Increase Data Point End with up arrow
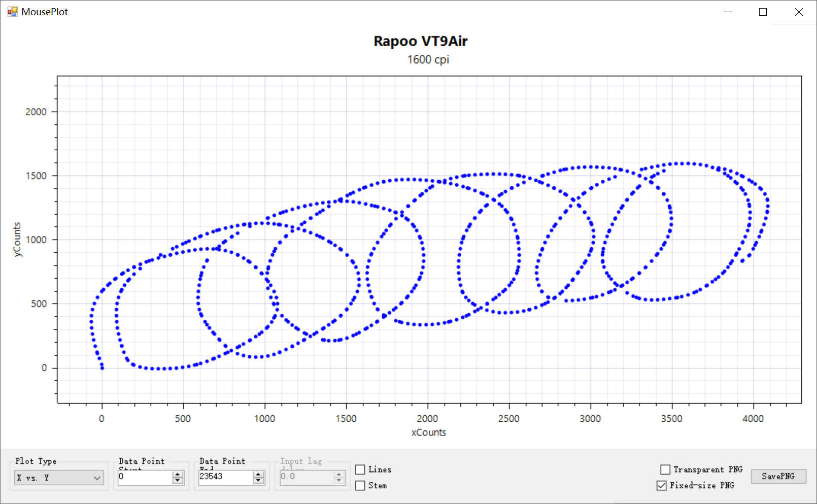Viewport: 817px width, 504px height. coord(258,474)
